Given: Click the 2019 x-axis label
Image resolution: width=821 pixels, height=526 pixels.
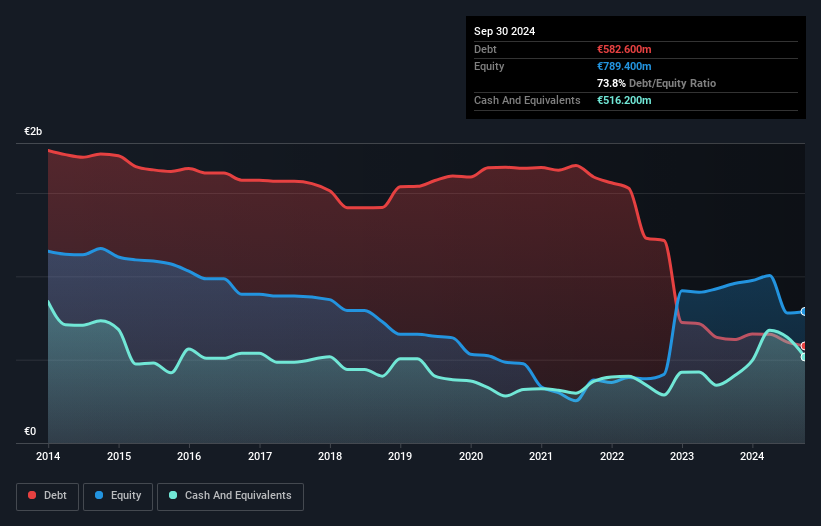Looking at the screenshot, I should click(400, 456).
